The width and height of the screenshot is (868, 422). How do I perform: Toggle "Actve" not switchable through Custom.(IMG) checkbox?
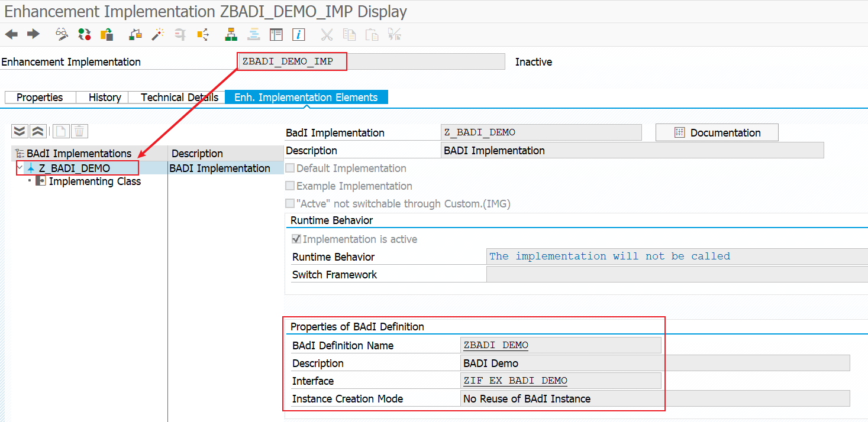(290, 204)
